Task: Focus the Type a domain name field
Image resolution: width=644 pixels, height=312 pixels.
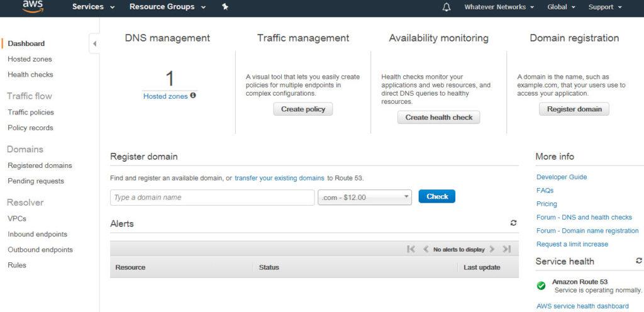Action: [213, 198]
